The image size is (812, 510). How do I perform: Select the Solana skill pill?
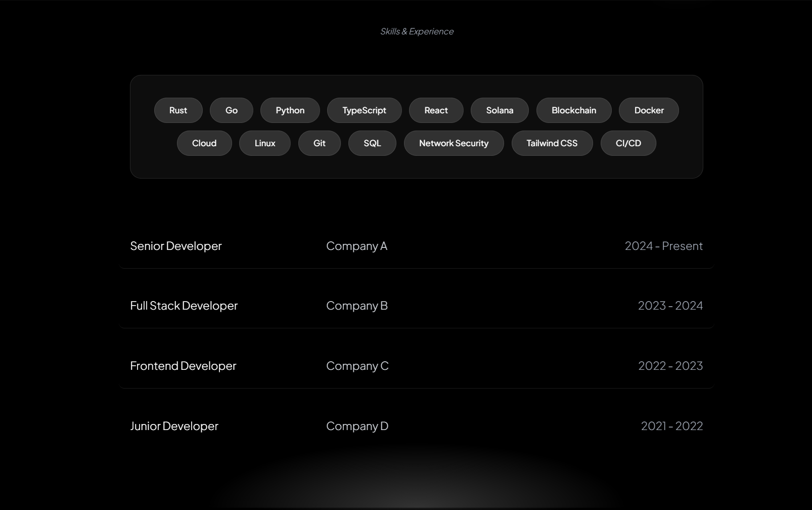[500, 110]
